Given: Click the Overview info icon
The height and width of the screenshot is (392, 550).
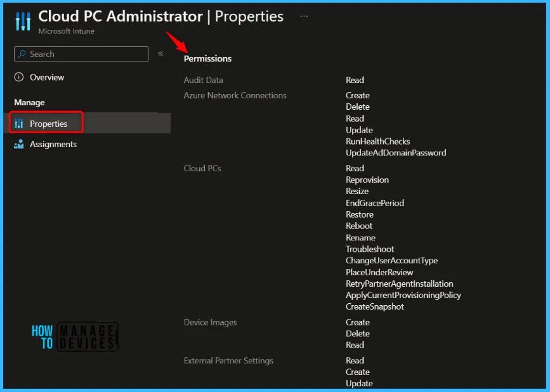Looking at the screenshot, I should pyautogui.click(x=19, y=77).
